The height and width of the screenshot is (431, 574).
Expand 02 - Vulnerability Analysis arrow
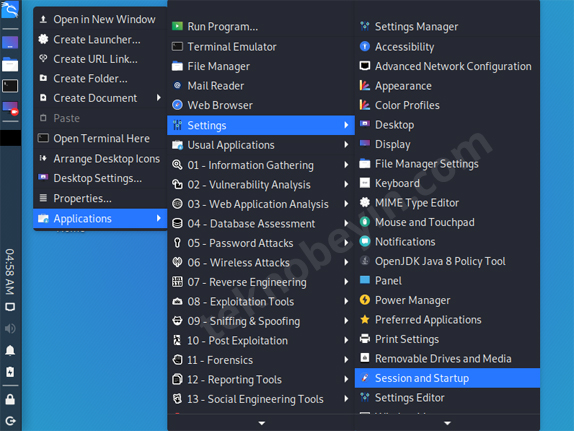(x=346, y=184)
